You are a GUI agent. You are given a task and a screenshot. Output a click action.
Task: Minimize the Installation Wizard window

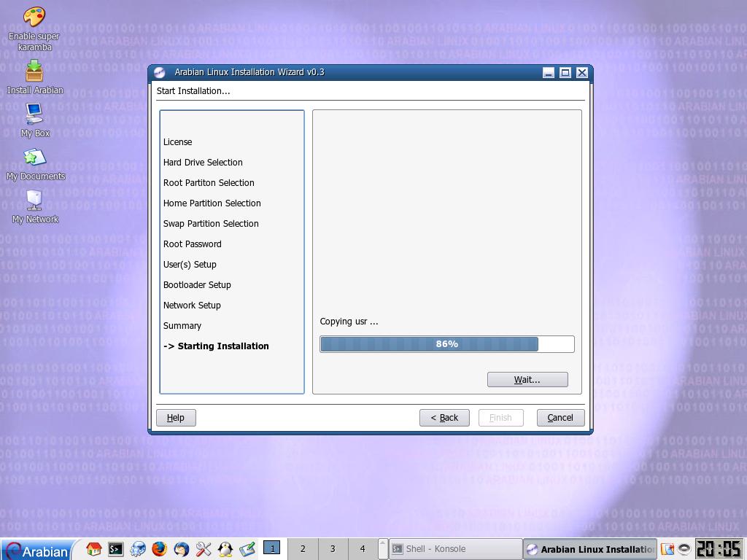[549, 73]
